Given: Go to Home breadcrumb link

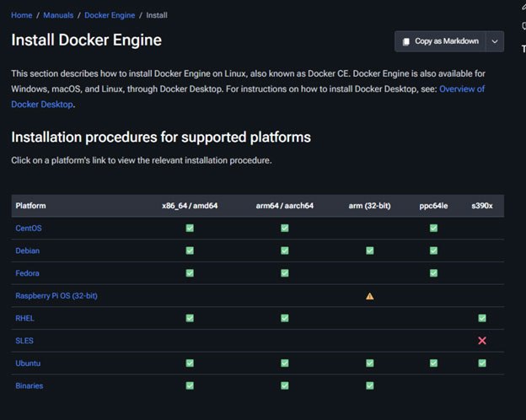Looking at the screenshot, I should 21,15.
